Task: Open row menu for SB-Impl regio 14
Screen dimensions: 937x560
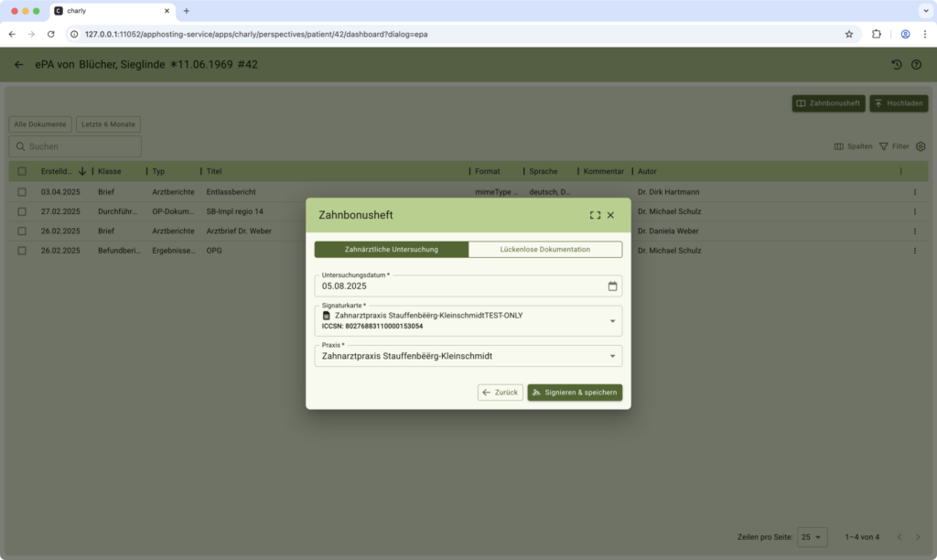Action: tap(914, 211)
